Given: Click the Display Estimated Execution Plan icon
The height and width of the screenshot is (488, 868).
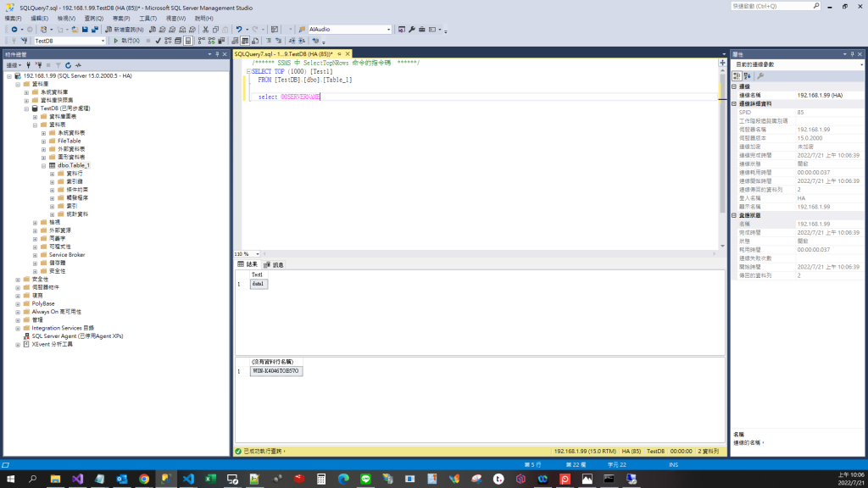Looking at the screenshot, I should pyautogui.click(x=168, y=41).
